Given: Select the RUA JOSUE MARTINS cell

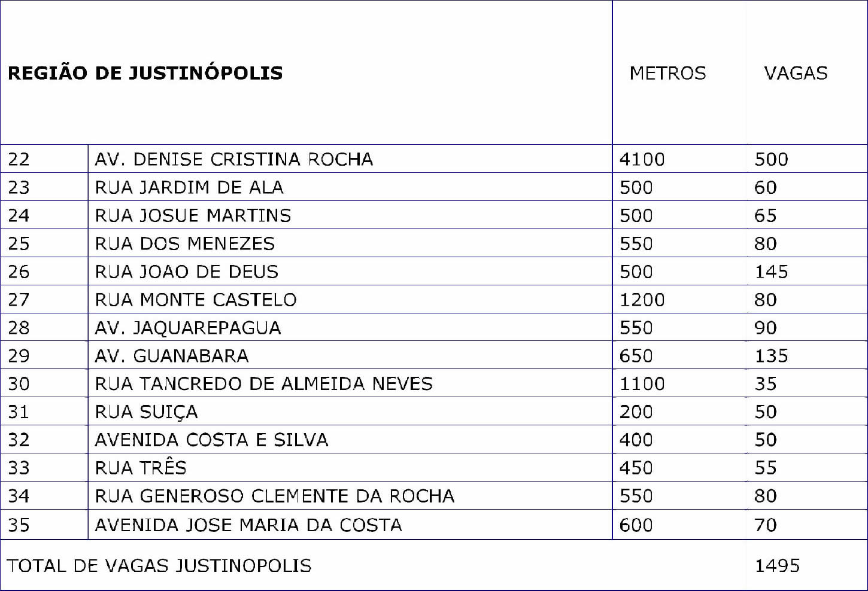Looking at the screenshot, I should tap(193, 215).
